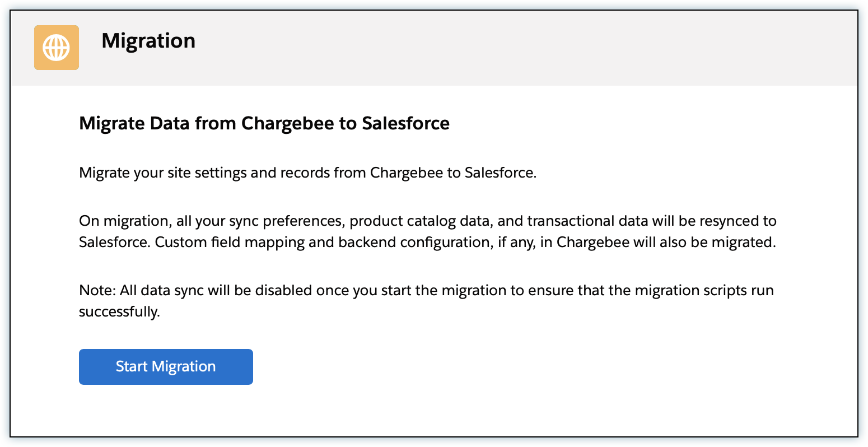Click the Migration page title
Image resolution: width=868 pixels, height=447 pixels.
click(x=148, y=41)
